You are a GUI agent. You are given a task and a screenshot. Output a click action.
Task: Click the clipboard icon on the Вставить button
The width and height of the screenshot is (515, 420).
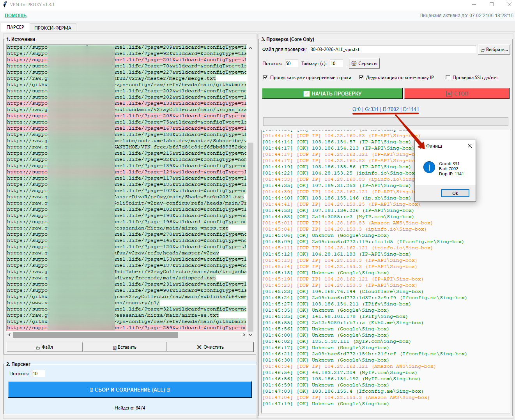pyautogui.click(x=115, y=348)
